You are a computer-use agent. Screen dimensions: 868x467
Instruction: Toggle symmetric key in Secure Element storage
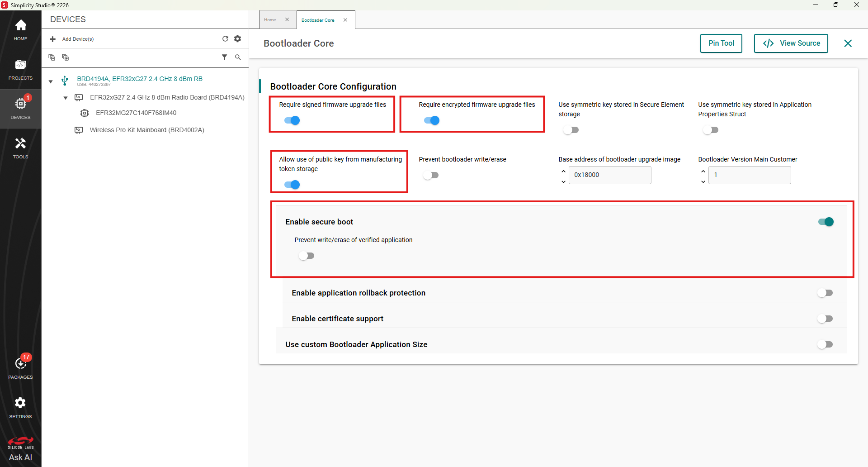click(x=571, y=130)
